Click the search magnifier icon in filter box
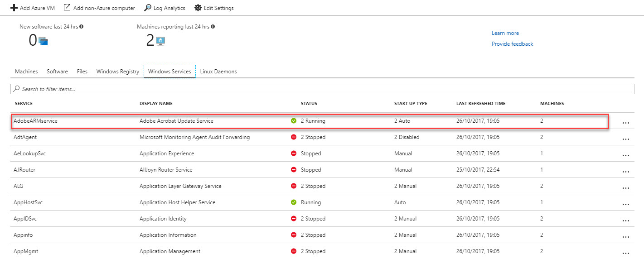Viewport: 644px width, 259px height. click(x=17, y=89)
